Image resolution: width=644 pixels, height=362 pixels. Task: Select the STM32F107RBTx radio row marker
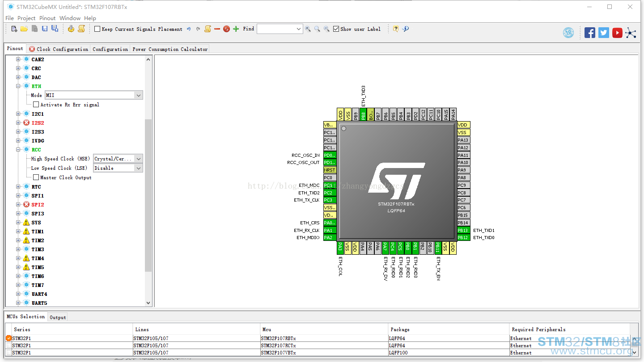[x=9, y=338]
